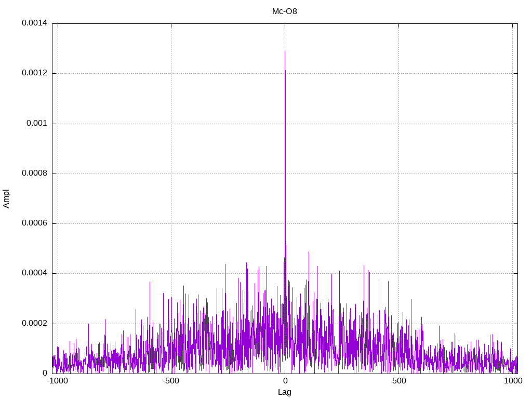Click the 0.0012 y-axis tick label
The width and height of the screenshot is (532, 399).
click(x=35, y=73)
